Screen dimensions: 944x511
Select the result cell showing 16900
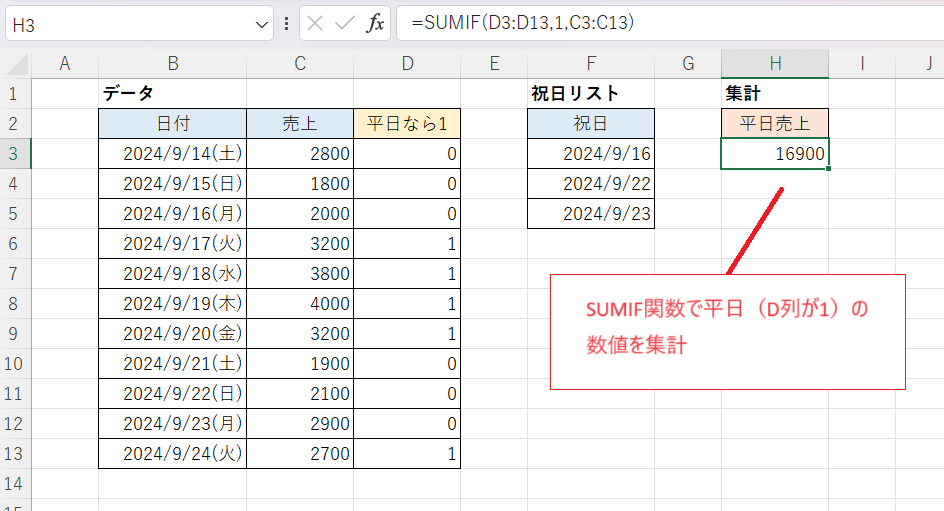[775, 154]
